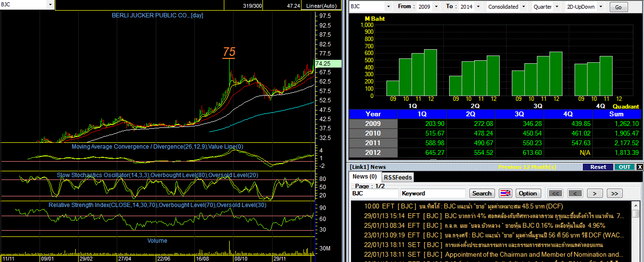Click the Reset button
The image size is (644, 262).
(x=598, y=167)
